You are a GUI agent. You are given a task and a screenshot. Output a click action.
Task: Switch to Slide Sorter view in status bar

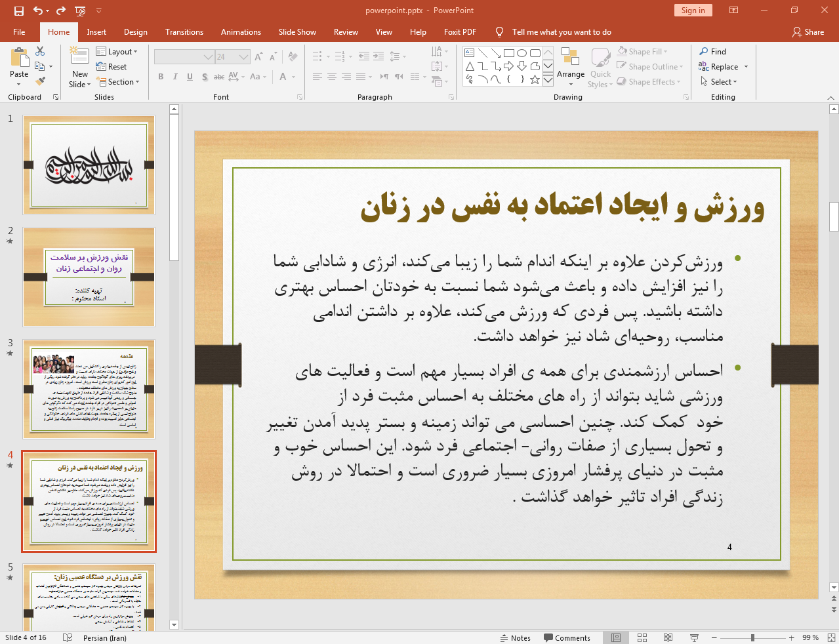[x=642, y=637]
